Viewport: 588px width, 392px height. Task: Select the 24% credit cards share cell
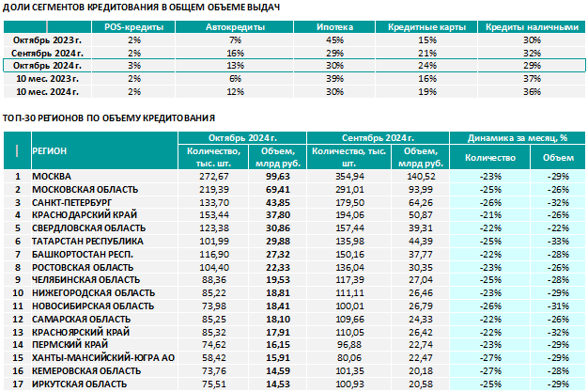tap(426, 66)
